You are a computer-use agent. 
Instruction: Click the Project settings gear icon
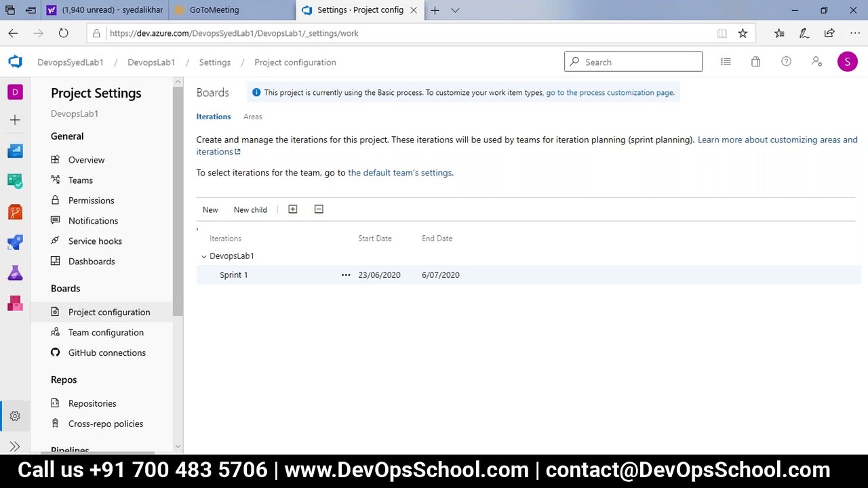(15, 416)
